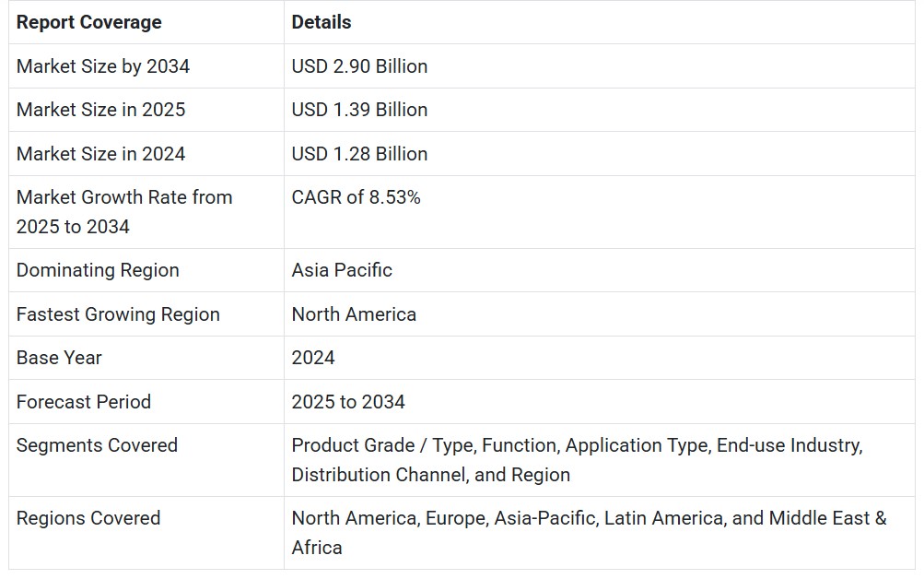The width and height of the screenshot is (924, 579).
Task: Click the Segments Covered label
Action: (97, 445)
